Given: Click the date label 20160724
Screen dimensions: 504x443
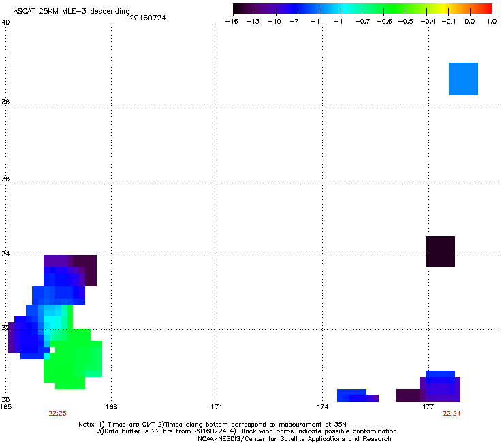Looking at the screenshot, I should [148, 18].
